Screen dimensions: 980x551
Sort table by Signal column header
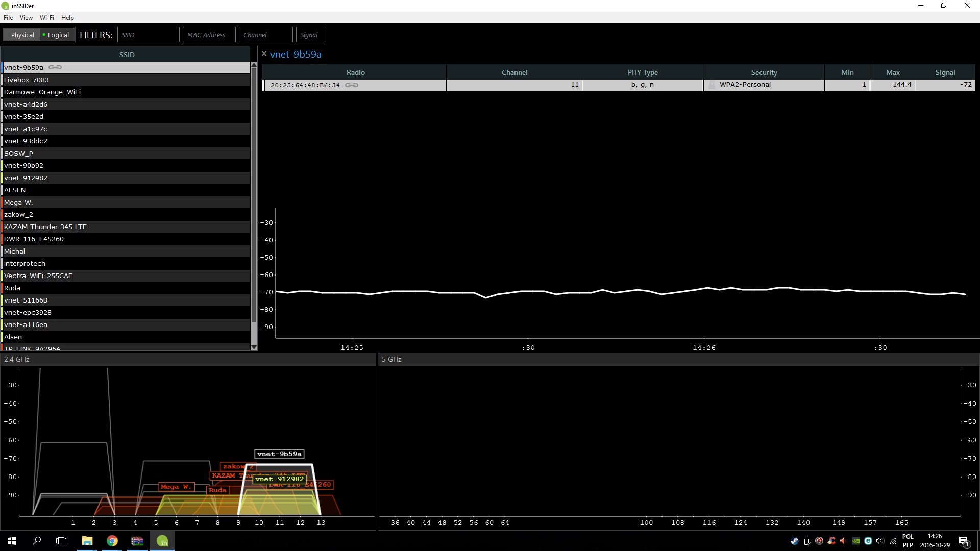pos(945,72)
